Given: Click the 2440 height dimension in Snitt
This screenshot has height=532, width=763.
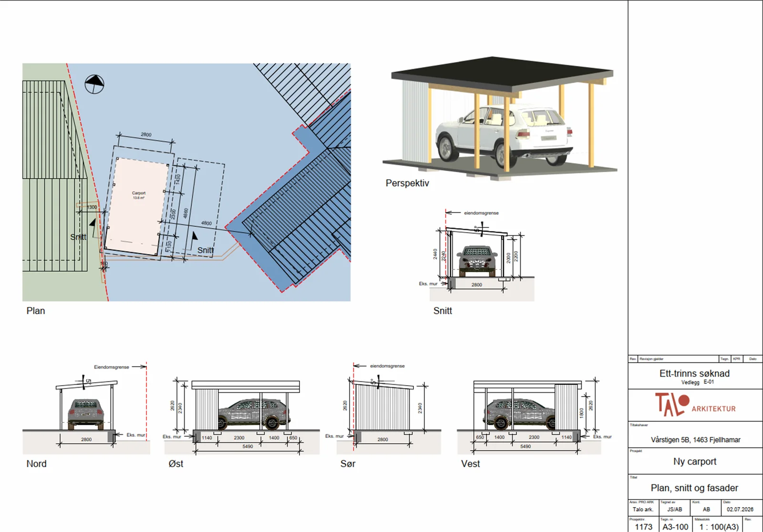Looking at the screenshot, I should point(435,254).
